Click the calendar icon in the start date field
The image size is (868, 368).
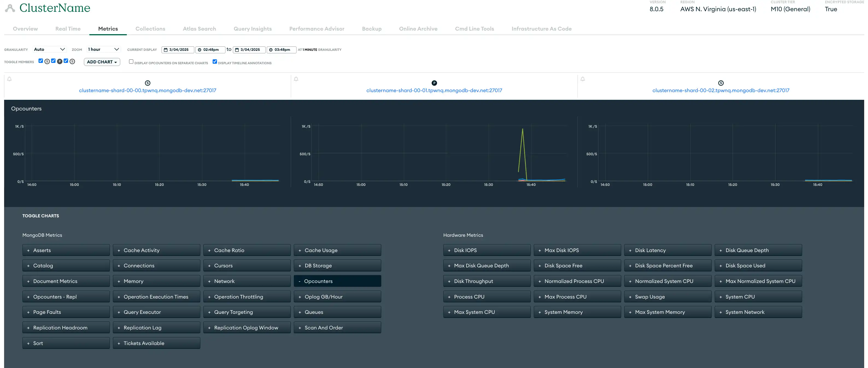[x=165, y=50]
